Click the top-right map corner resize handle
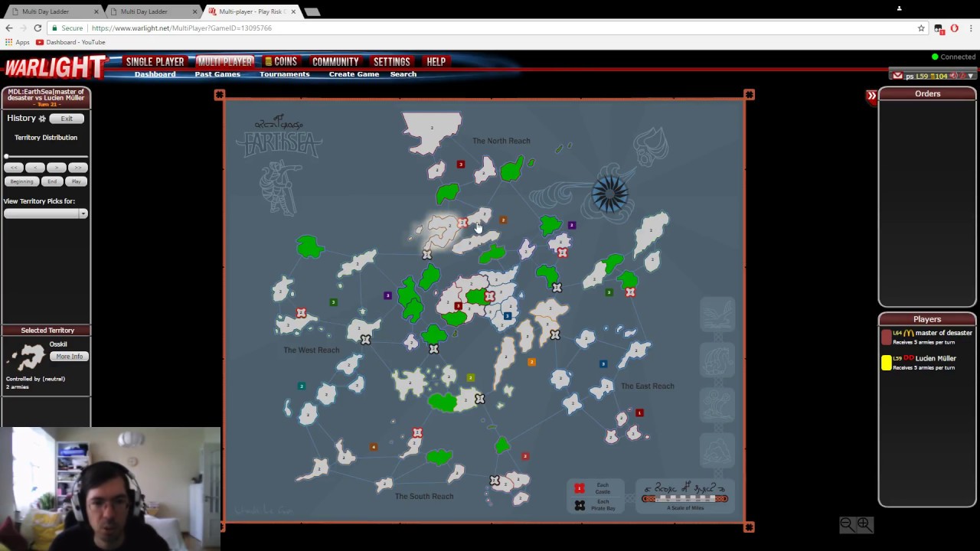Viewport: 980px width, 551px height. pos(749,95)
